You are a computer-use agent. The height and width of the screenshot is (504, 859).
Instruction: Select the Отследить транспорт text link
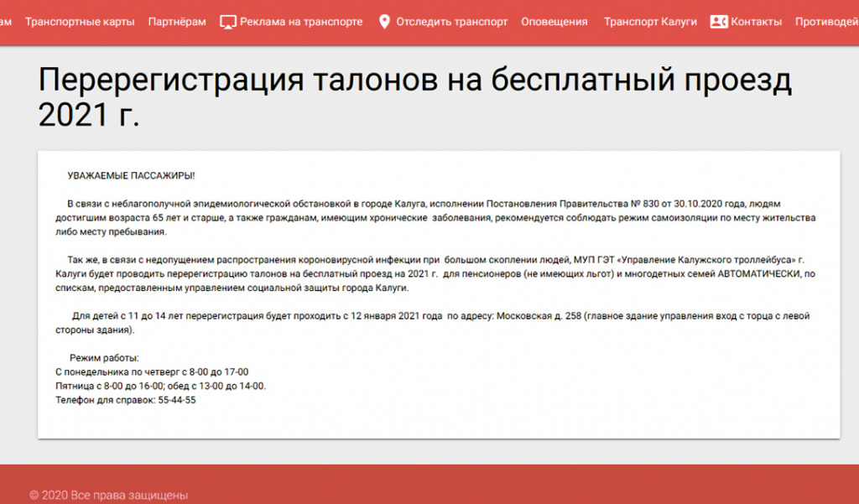click(451, 22)
